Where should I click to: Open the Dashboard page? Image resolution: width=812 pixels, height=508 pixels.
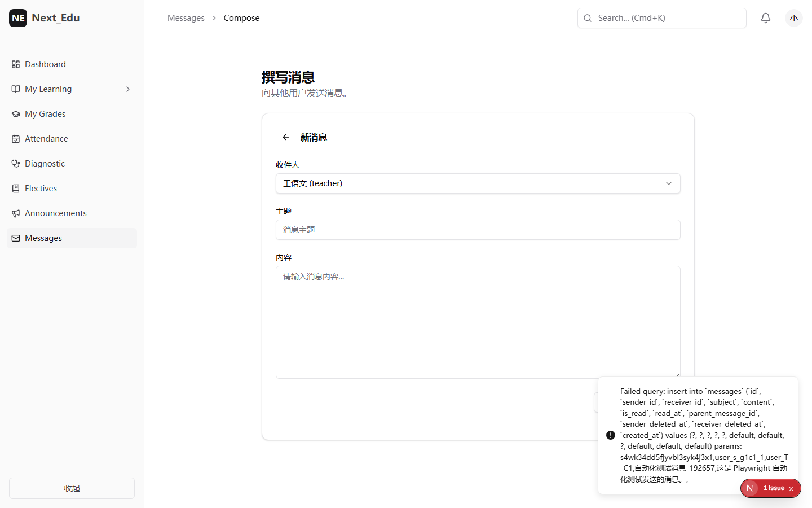pos(72,64)
